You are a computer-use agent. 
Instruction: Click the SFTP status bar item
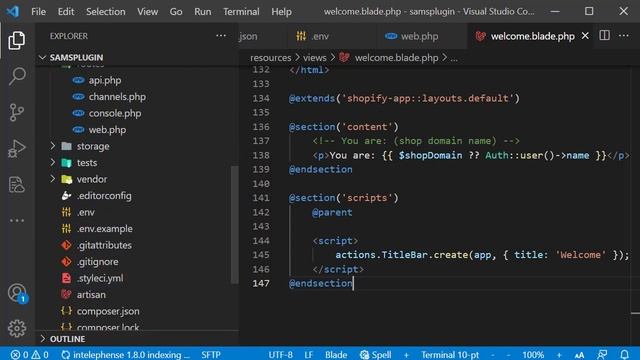coord(211,355)
